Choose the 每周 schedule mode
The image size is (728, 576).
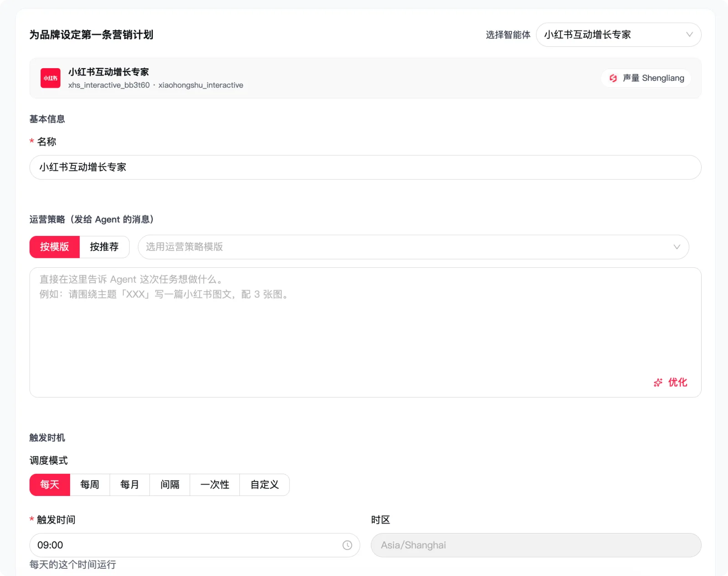point(90,485)
